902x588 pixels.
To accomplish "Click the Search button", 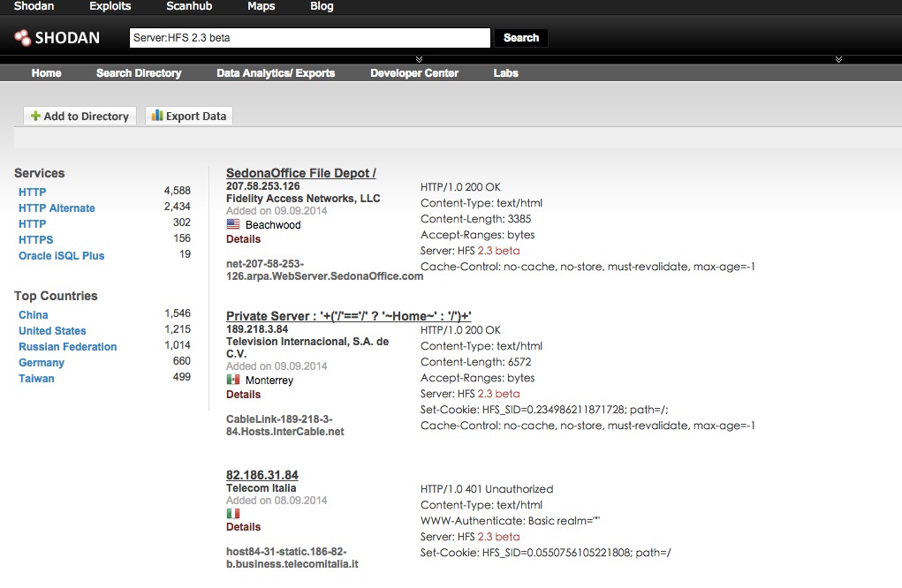I will (521, 38).
